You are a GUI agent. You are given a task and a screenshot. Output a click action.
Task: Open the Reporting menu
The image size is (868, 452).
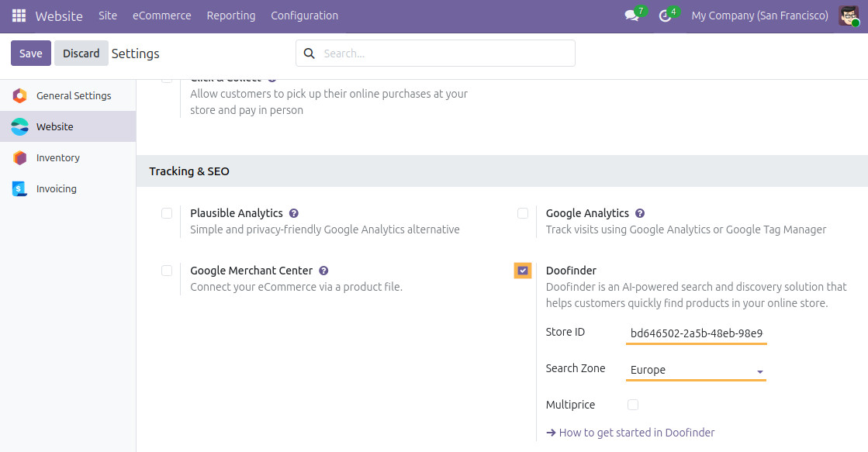tap(231, 16)
